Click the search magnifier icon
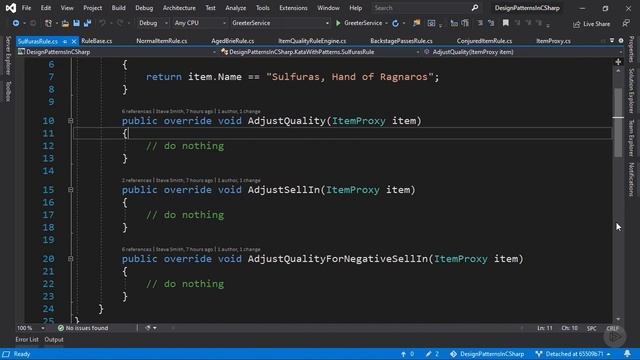The height and width of the screenshot is (360, 640). (475, 8)
